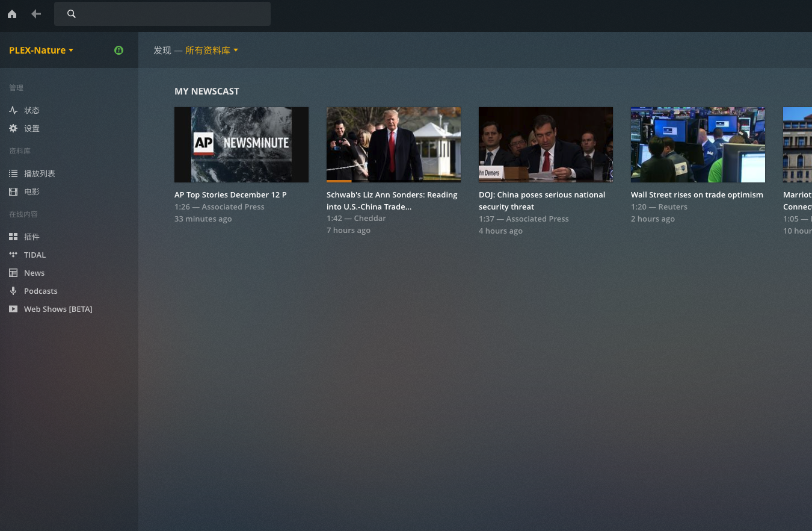Play the Wall Street trading floor thumbnail
This screenshot has width=812, height=531.
698,144
